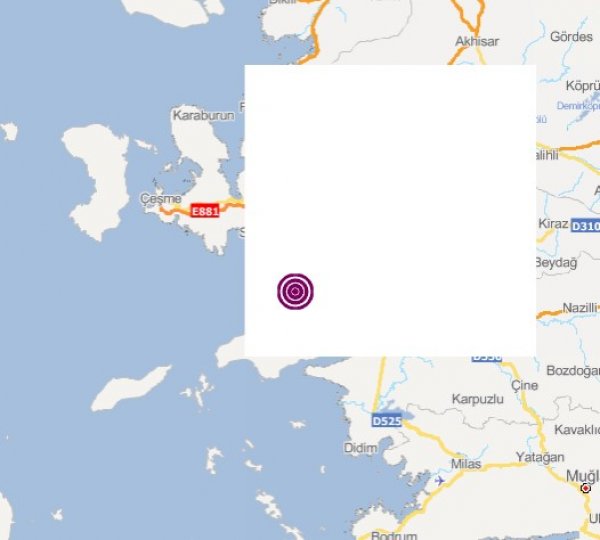
Task: Click the Çeşme town label
Action: [x=161, y=199]
